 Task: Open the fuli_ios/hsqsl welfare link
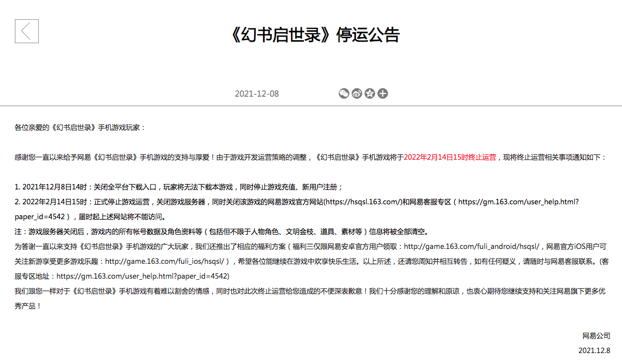click(166, 261)
